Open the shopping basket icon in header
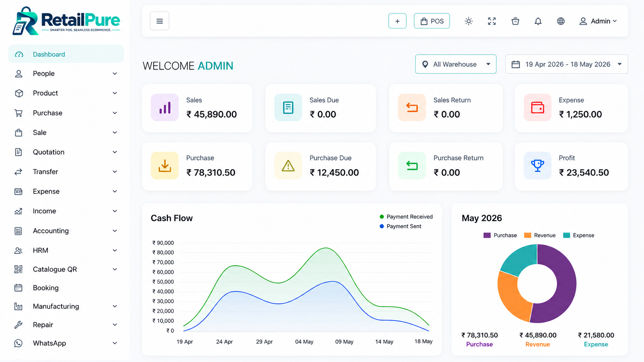Image resolution: width=644 pixels, height=362 pixels. coord(515,21)
